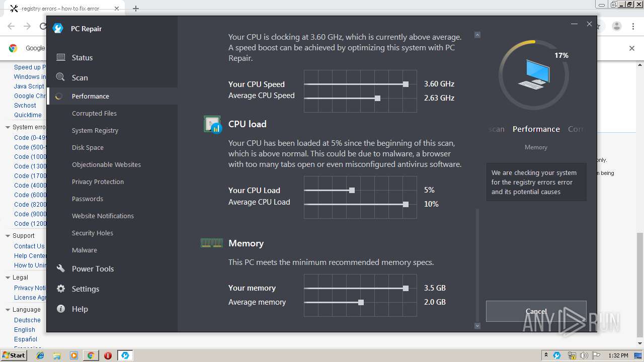Click the PC Repair logo icon
Viewport: 644px width, 362px height.
click(58, 29)
